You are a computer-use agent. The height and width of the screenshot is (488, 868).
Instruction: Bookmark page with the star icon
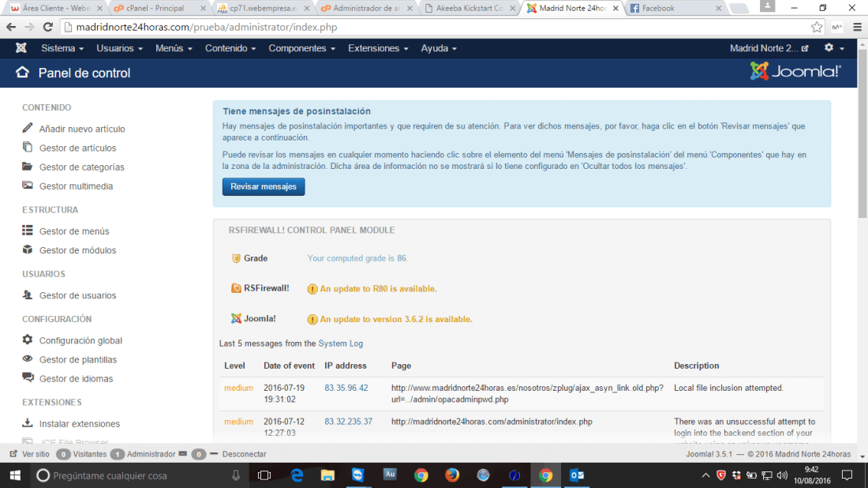(817, 27)
